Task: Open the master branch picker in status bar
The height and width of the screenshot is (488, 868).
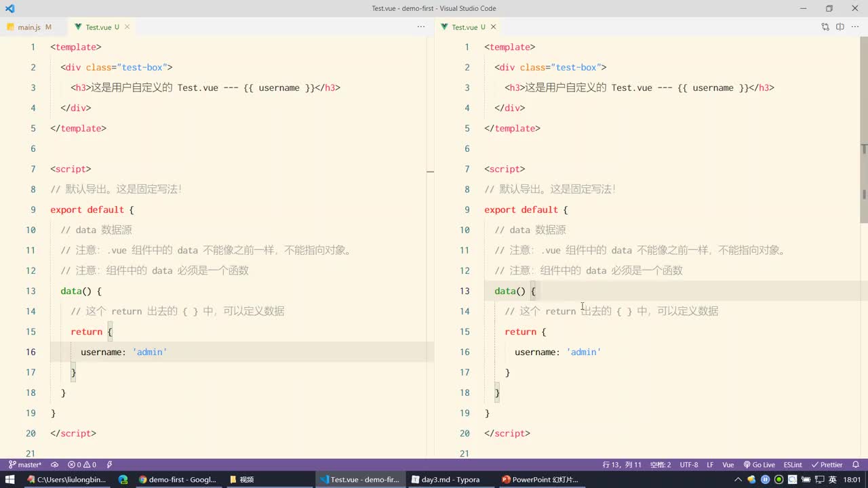Action: [x=25, y=465]
